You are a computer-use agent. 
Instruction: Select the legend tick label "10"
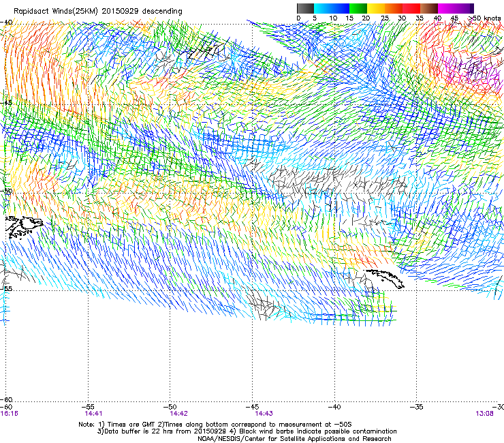click(333, 18)
